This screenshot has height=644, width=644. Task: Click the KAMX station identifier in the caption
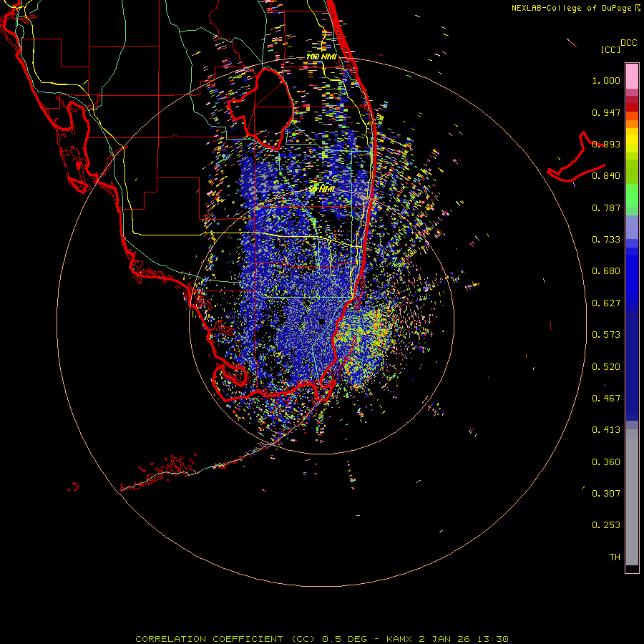click(x=399, y=639)
